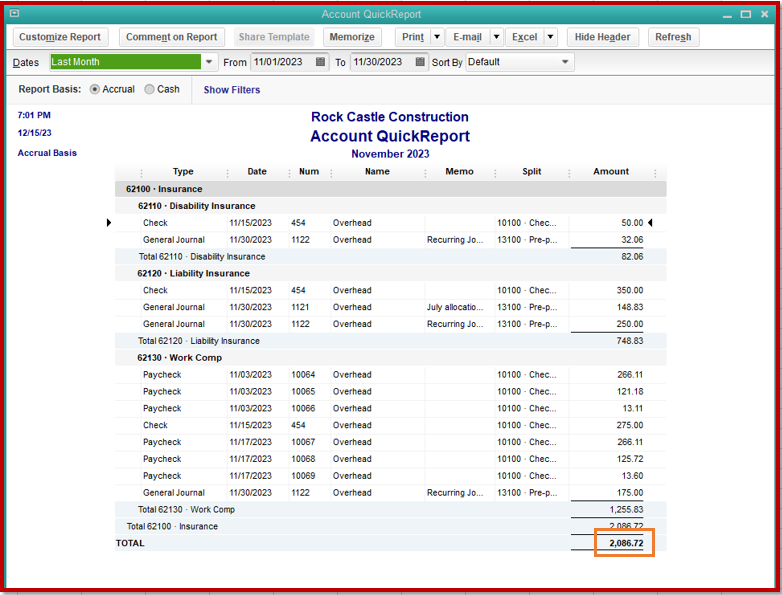Hide the report header

(603, 37)
